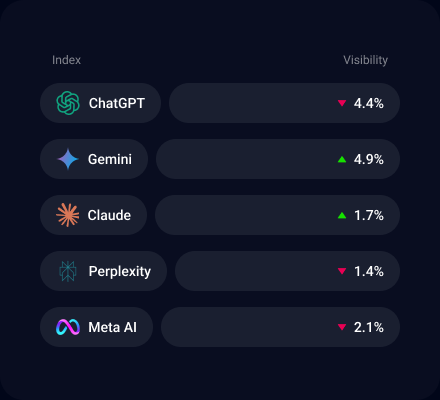Click red down arrow beside 4.4%

click(342, 103)
